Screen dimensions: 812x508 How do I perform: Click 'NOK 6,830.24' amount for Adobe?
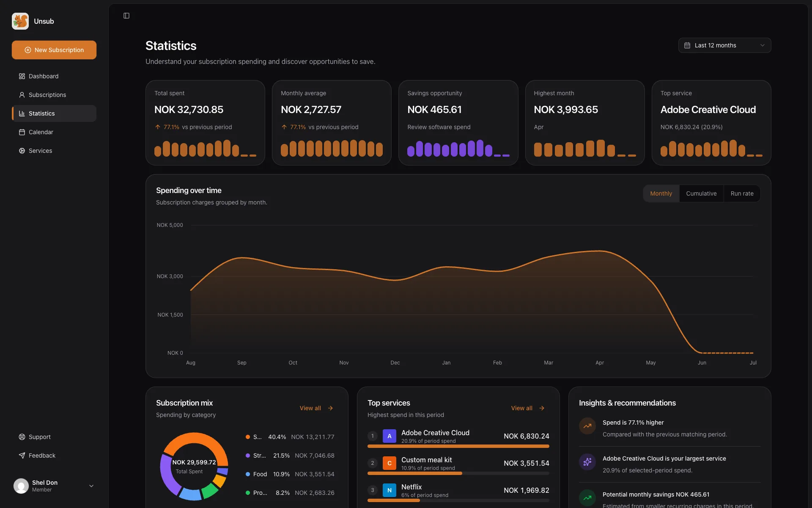click(527, 436)
